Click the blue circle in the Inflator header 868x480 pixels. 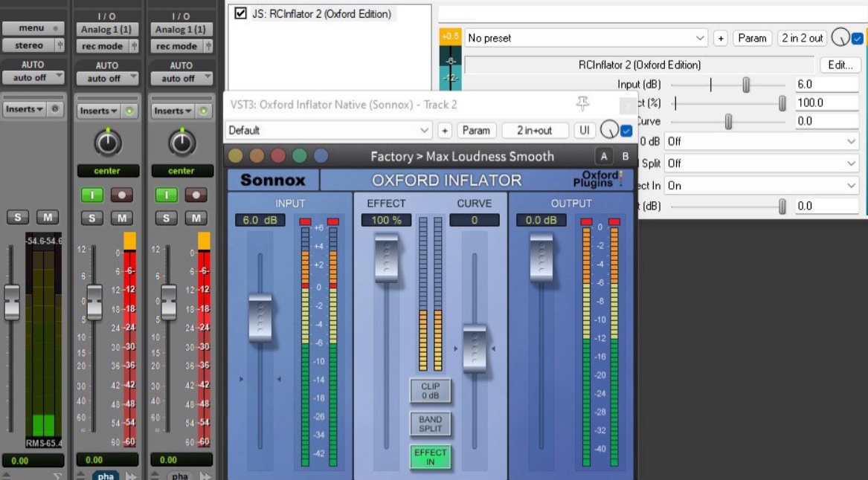[x=321, y=156]
